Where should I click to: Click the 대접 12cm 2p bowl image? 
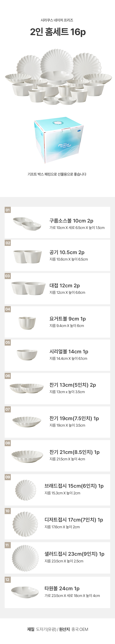click(28, 288)
